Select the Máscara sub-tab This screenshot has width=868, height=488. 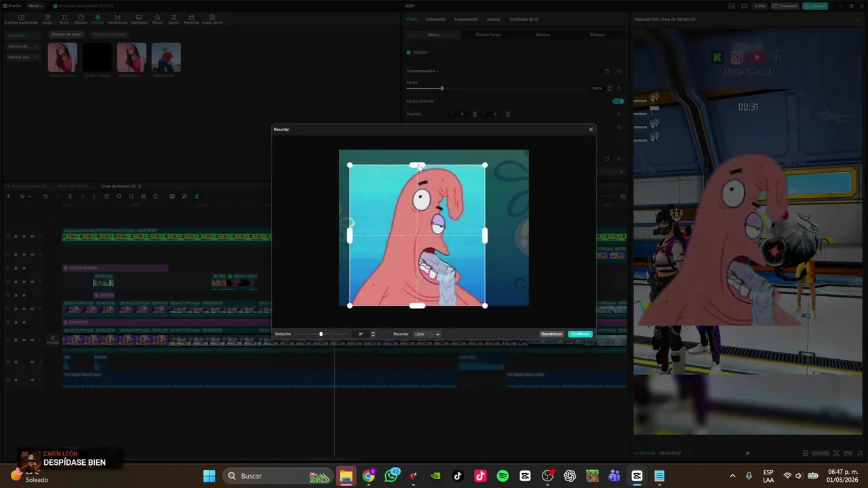pos(542,35)
